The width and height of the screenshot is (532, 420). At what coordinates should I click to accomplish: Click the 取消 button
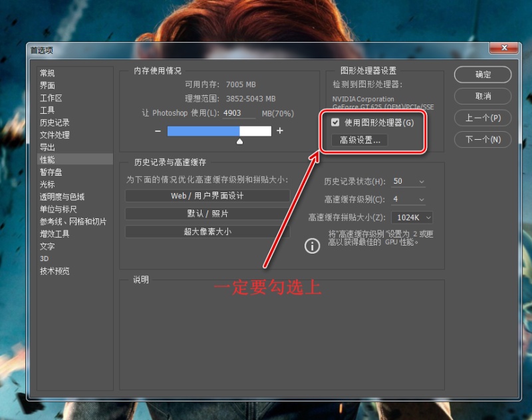pyautogui.click(x=482, y=97)
